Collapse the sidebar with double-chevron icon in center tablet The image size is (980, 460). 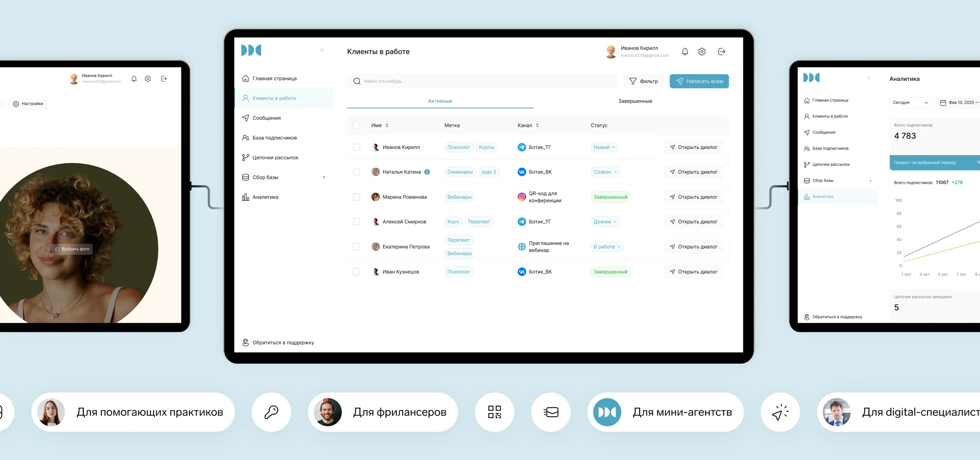pos(322,50)
